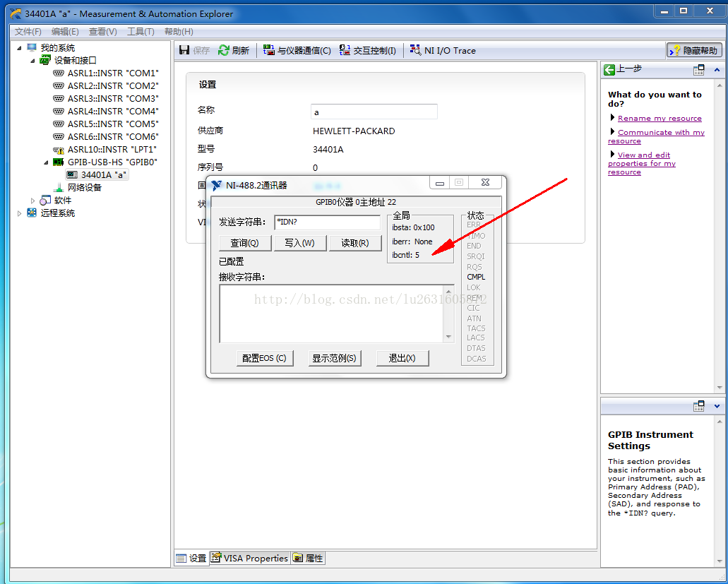The width and height of the screenshot is (728, 584).
Task: Click received string scrollbar down arrow
Action: 448,337
